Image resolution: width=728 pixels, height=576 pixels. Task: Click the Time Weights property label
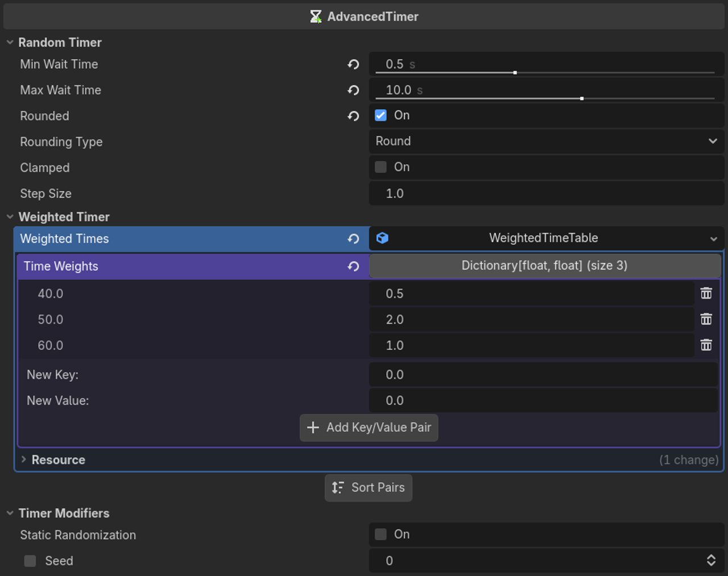point(61,266)
